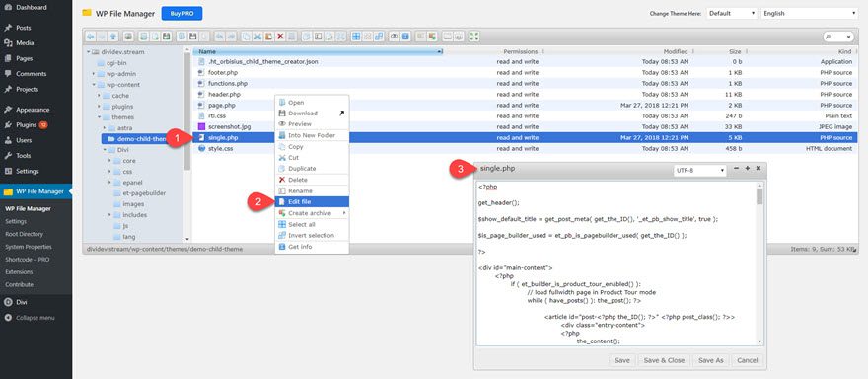The image size is (868, 379).
Task: Click the Create archive toolbar icon
Action: click(x=432, y=36)
